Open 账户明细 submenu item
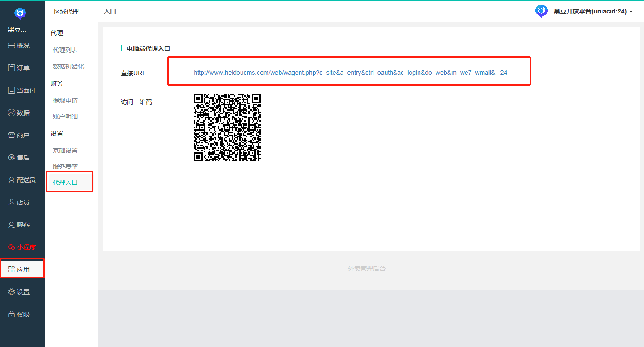Image resolution: width=644 pixels, height=347 pixels. 65,116
